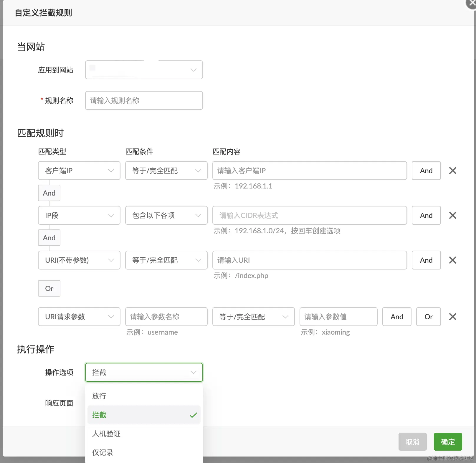Delete the IP段 rule row
Viewport: 476px width, 463px height.
[453, 215]
